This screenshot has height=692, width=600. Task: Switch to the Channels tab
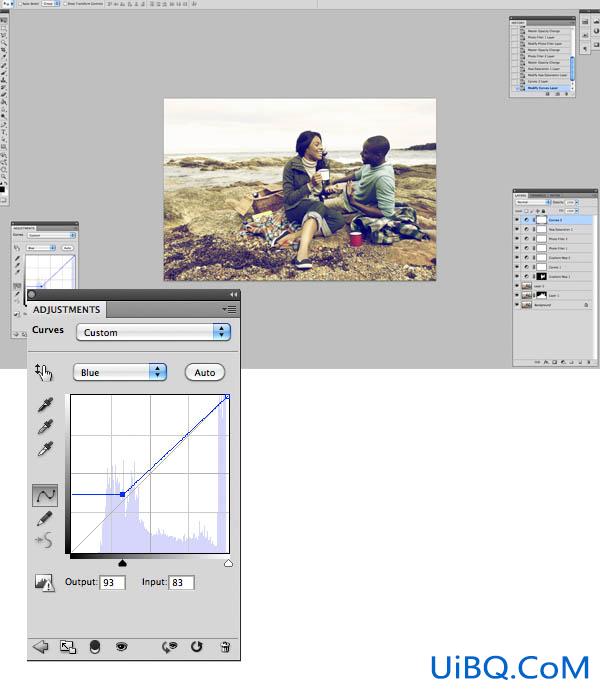pos(537,196)
